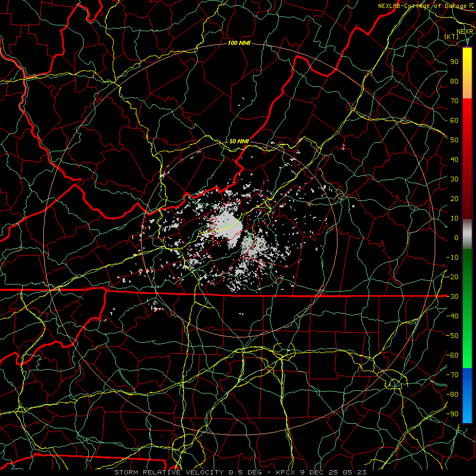Click the 0 value on the velocity scale

(456, 237)
